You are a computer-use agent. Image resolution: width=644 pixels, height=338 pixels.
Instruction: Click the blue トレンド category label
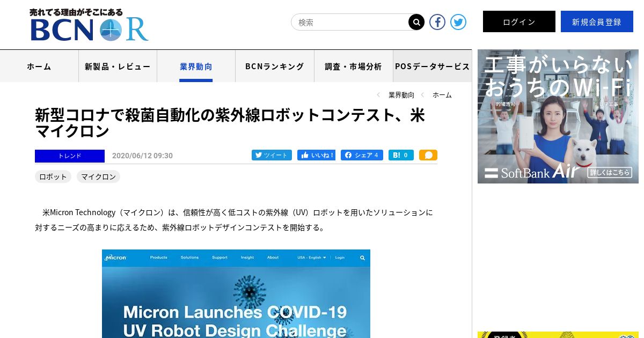point(70,156)
